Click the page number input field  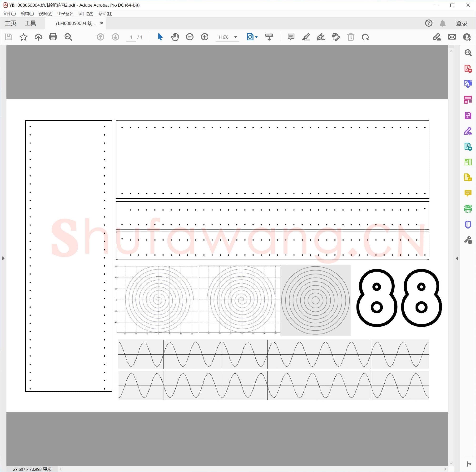[x=131, y=37]
